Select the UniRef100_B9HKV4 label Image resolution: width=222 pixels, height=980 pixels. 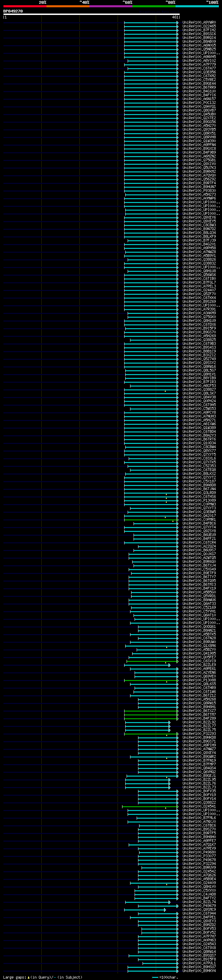click(x=199, y=971)
